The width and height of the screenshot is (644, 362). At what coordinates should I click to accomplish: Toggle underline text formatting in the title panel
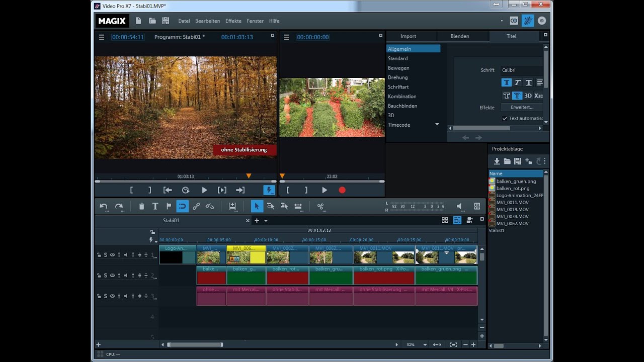[x=529, y=82]
